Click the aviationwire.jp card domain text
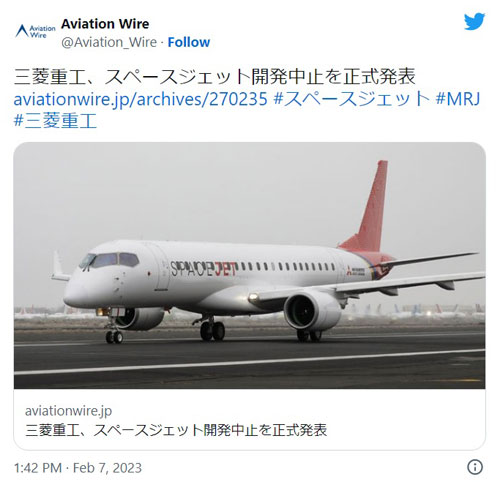Screen dimensions: 500x482 [x=68, y=411]
